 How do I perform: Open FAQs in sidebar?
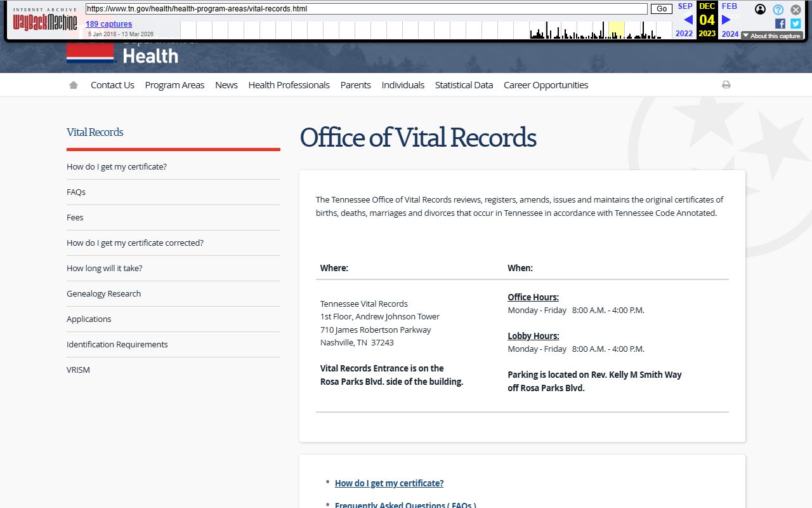76,192
